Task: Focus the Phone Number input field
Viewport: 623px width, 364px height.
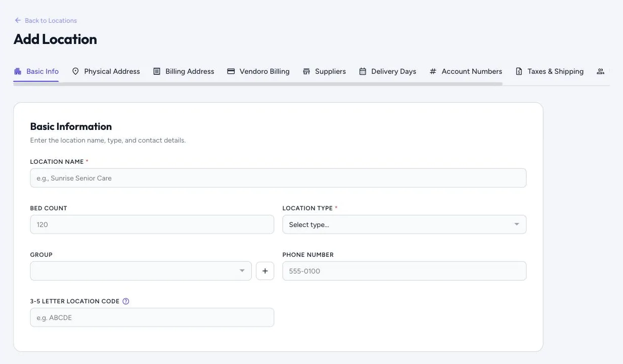Action: [404, 271]
